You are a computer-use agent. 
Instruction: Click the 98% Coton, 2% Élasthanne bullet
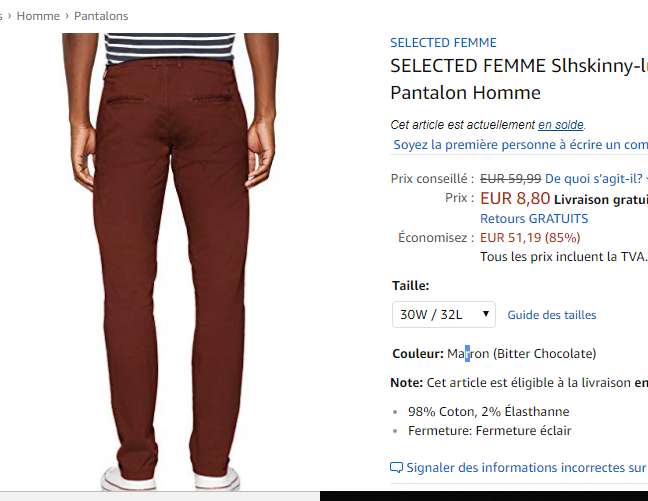click(x=488, y=412)
